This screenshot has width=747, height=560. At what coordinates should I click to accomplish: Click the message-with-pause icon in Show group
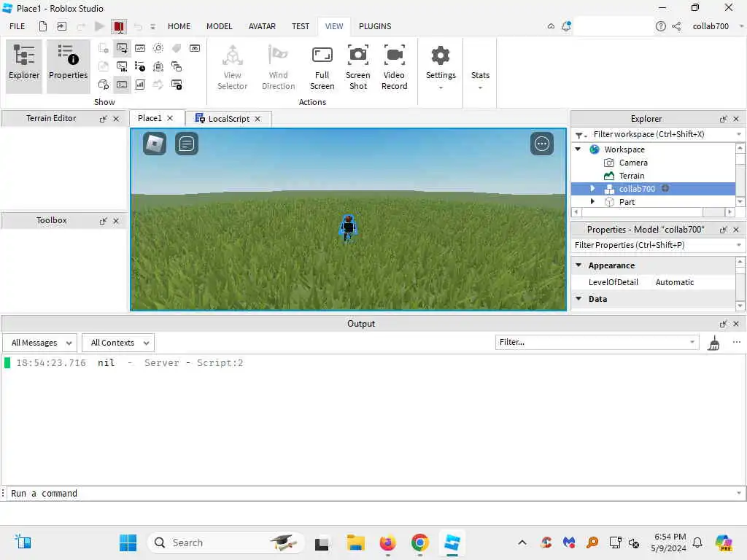pos(177,85)
